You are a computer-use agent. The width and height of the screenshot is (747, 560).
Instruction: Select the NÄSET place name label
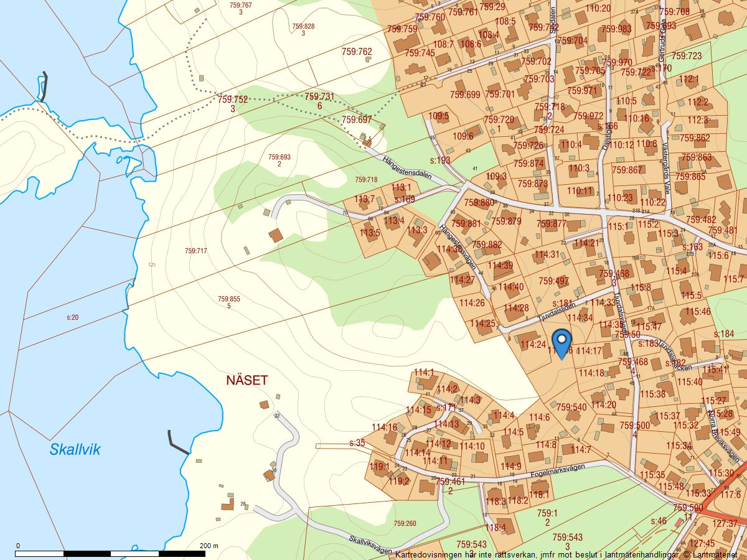(x=247, y=380)
